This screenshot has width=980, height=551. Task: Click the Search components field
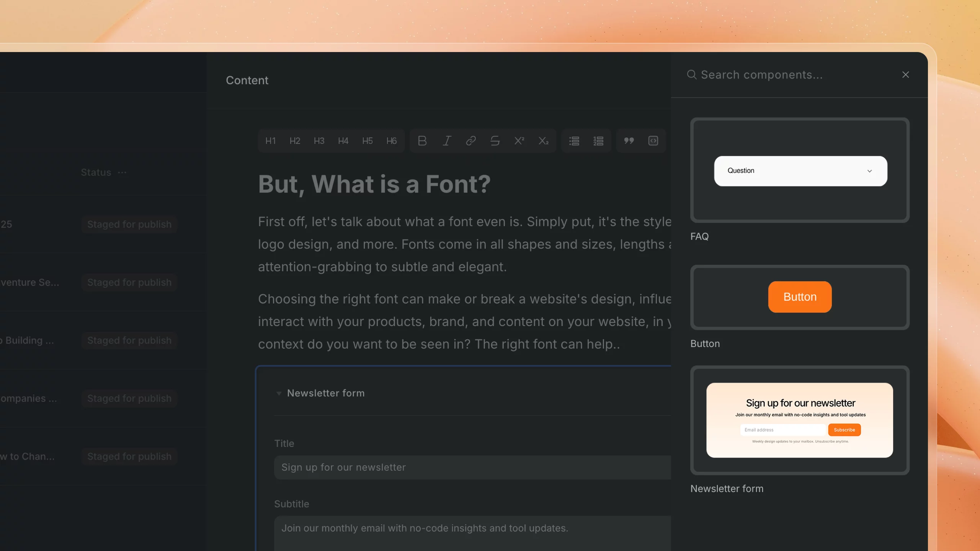[x=762, y=75]
